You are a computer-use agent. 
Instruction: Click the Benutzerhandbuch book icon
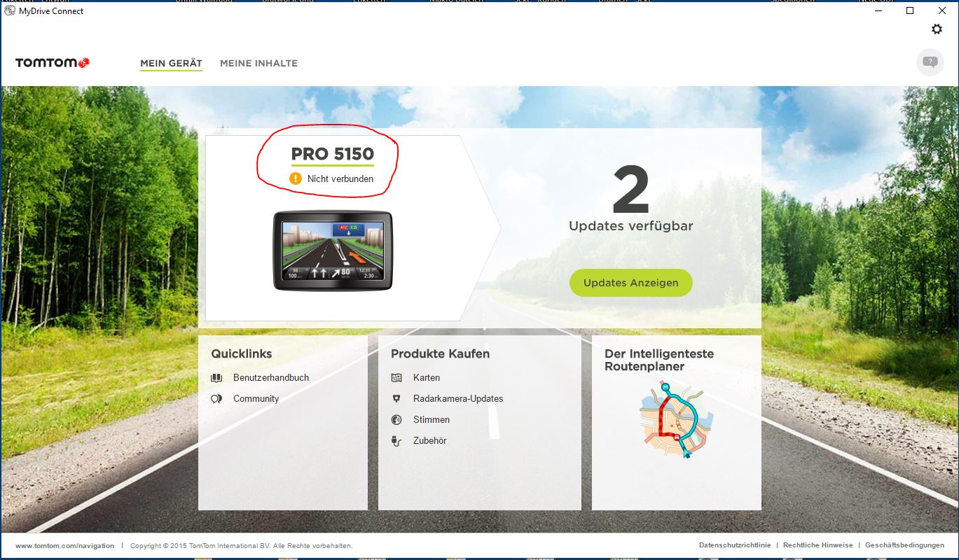[x=216, y=378]
